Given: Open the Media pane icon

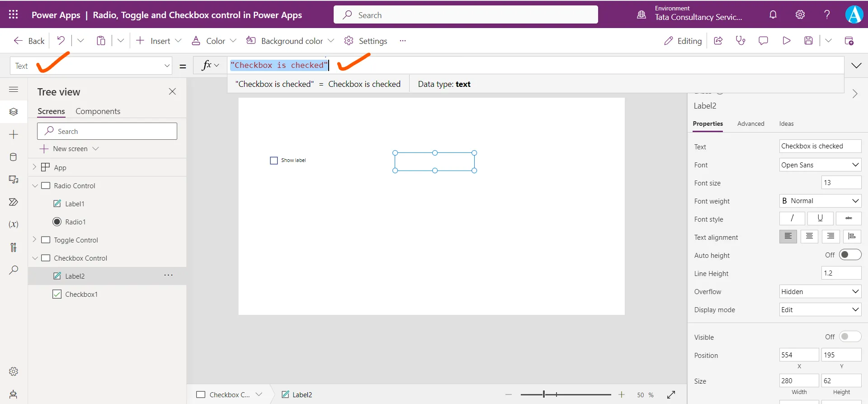Looking at the screenshot, I should [x=14, y=180].
